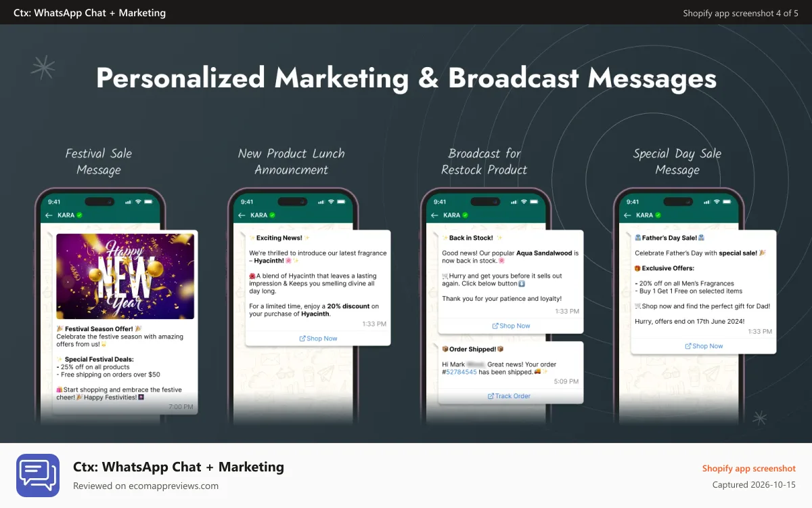Click the '5:09 PM' message timestamp
This screenshot has height=508, width=812.
click(x=566, y=381)
